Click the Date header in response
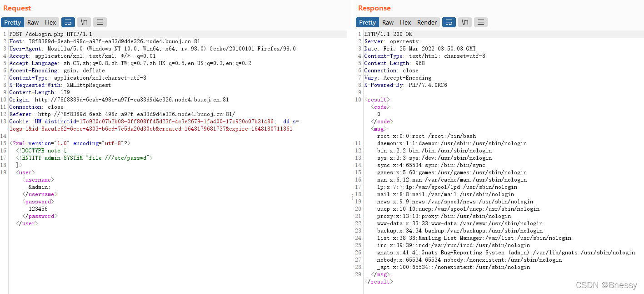The height and width of the screenshot is (294, 644). (x=420, y=49)
